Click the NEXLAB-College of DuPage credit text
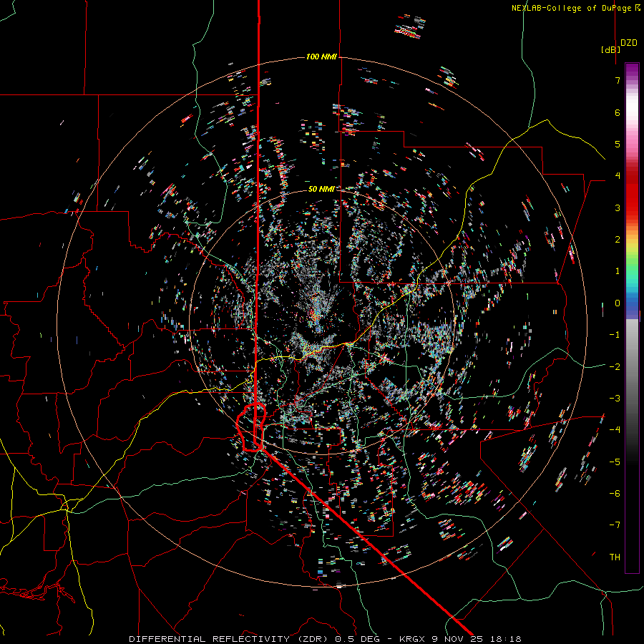The height and width of the screenshot is (644, 644). 575,8
